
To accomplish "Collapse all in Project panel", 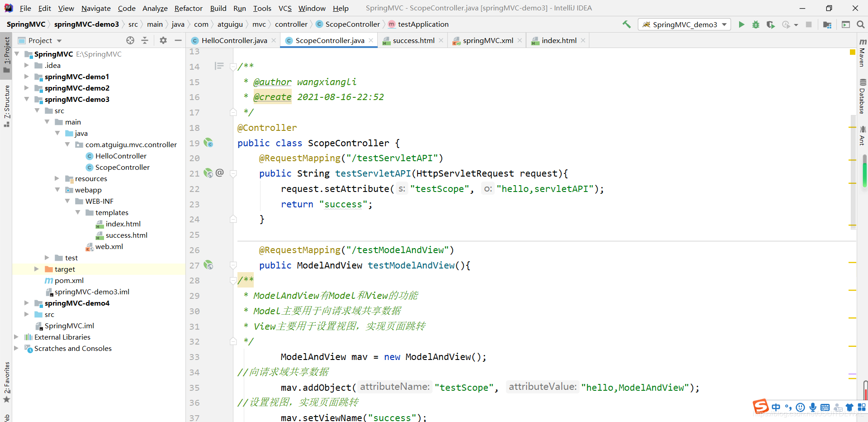I will point(145,40).
